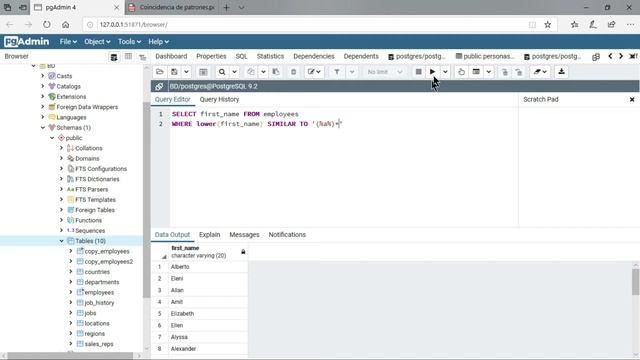Open the Query History tab
Screen dimensions: 640x360
tap(219, 99)
